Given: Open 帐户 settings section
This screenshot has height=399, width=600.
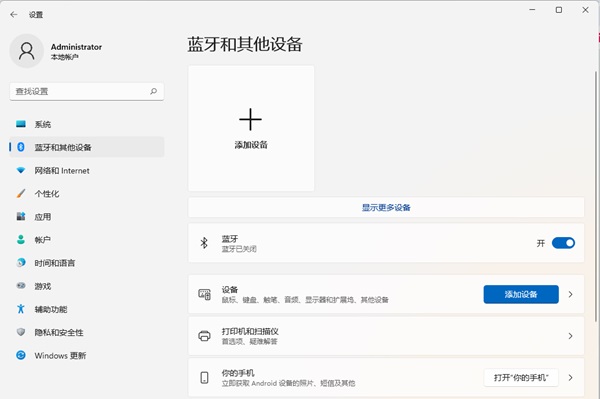Looking at the screenshot, I should tap(87, 239).
